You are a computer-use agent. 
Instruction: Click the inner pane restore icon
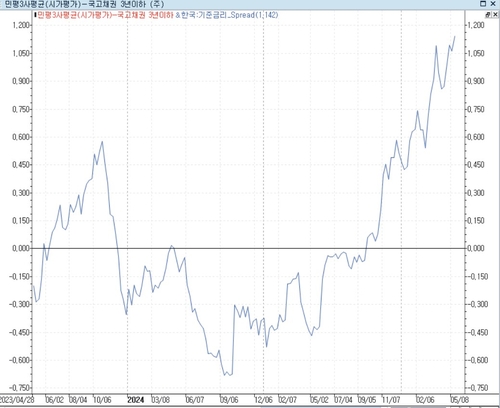click(488, 15)
